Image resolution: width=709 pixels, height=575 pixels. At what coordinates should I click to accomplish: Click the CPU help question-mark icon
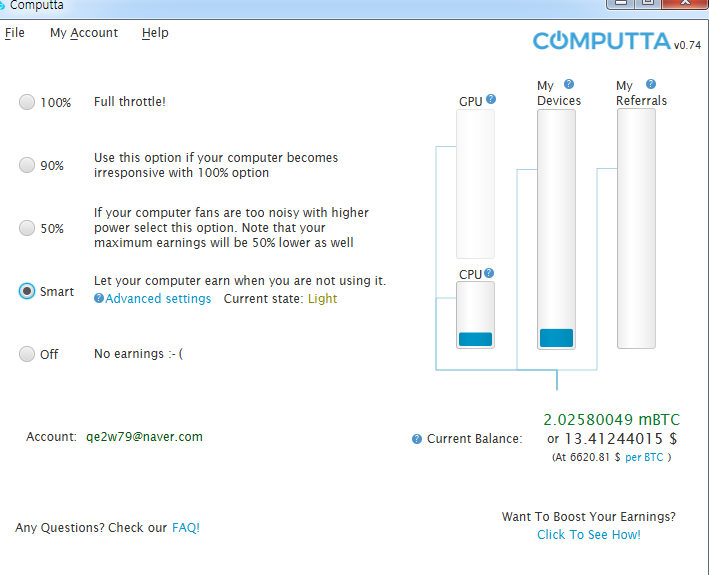[489, 273]
